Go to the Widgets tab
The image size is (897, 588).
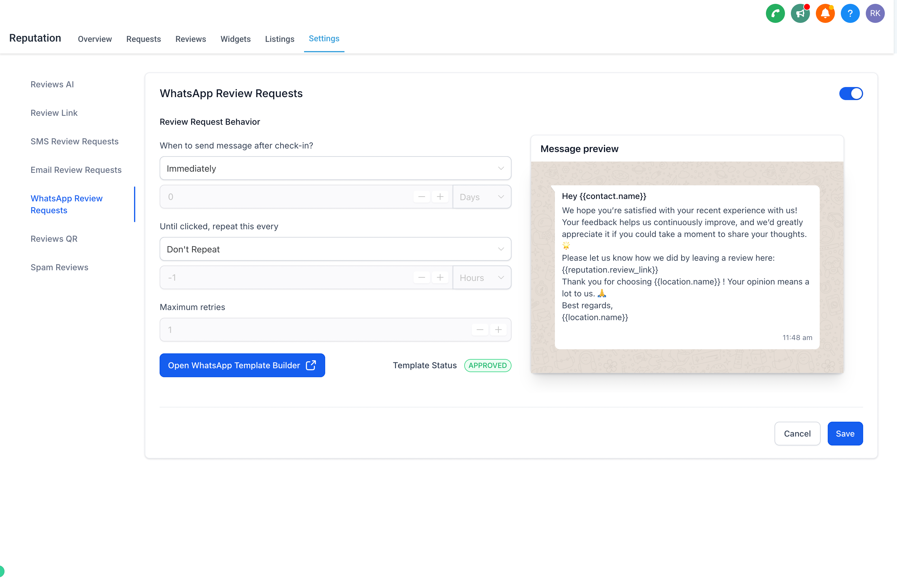pyautogui.click(x=235, y=39)
